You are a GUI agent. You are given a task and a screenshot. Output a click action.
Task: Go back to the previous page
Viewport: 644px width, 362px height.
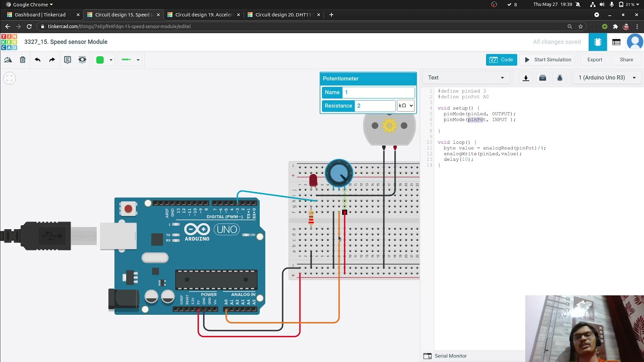(8, 27)
